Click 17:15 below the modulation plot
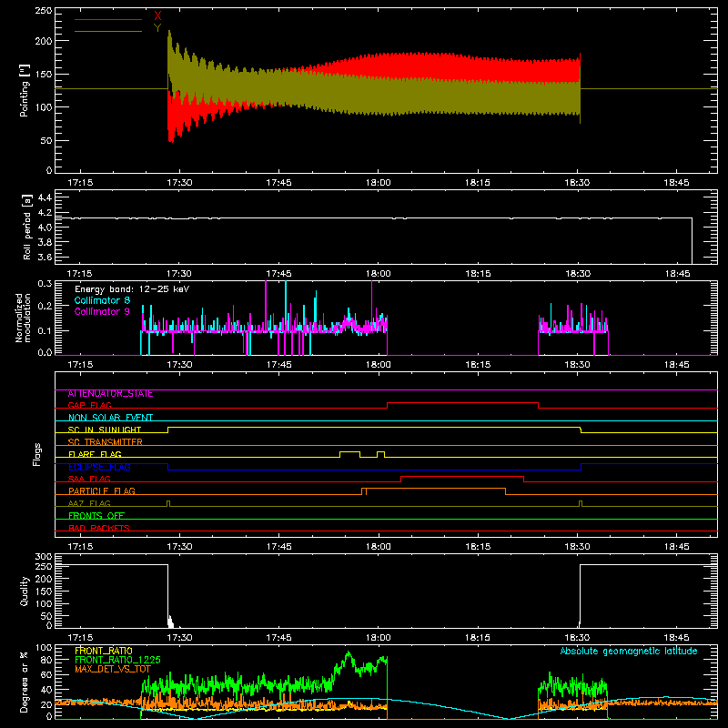Screen dimensions: 728x728 [80, 365]
